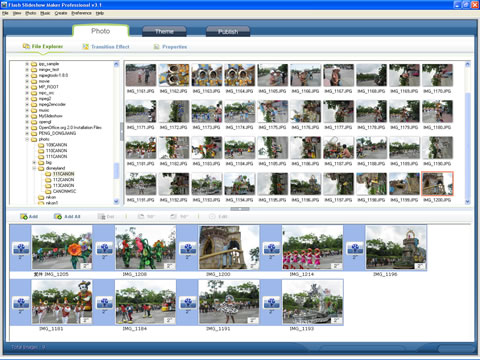Click duration badge on IMG_1208 slide
This screenshot has height=360, width=480.
170,266
